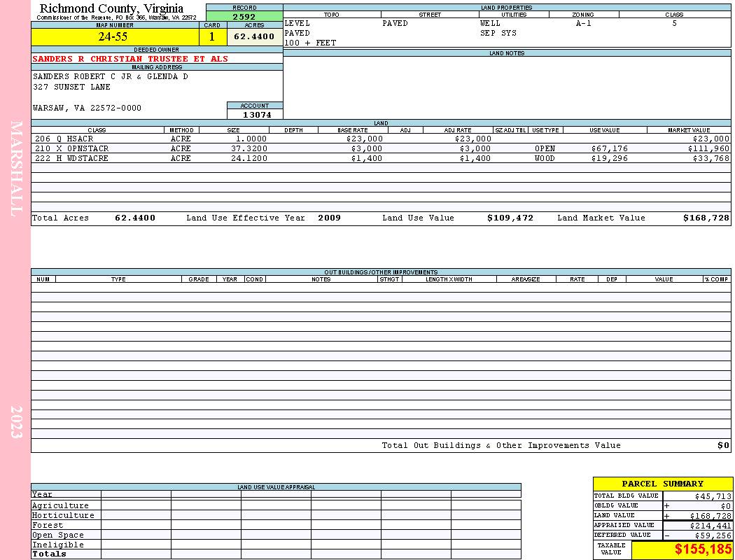Viewport: 735px width, 560px height.
Task: Click Open Space row label
Action: click(57, 535)
